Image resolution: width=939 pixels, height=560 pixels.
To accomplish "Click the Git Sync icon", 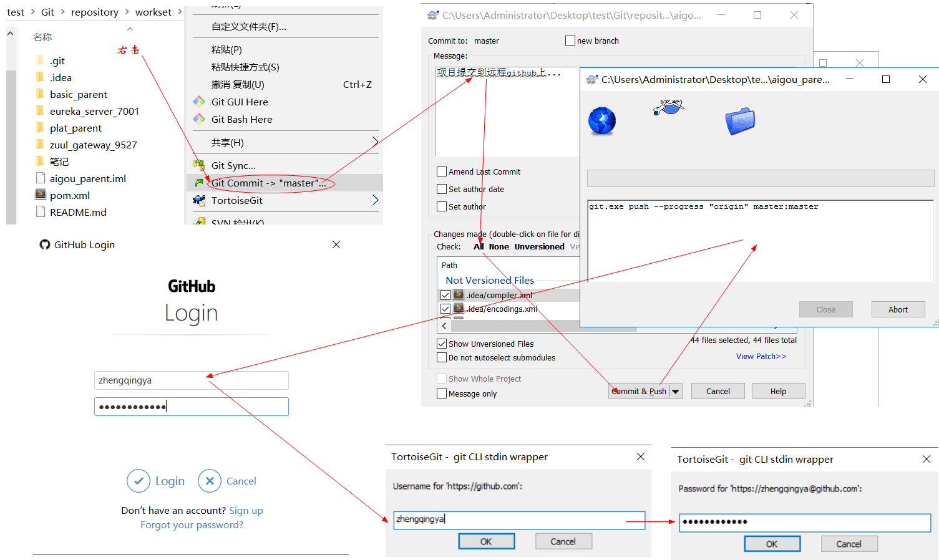I will coord(199,165).
